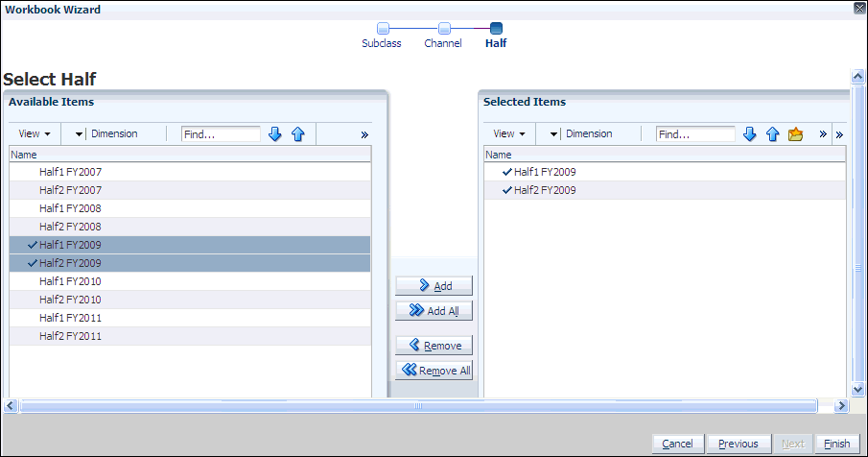Select Half1 FY2011 in Available Items
The image size is (868, 457).
click(190, 318)
